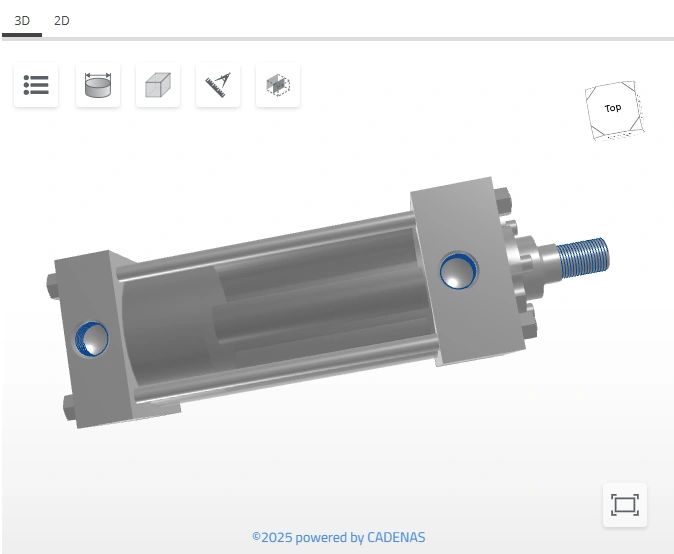This screenshot has width=674, height=554.
Task: Enable the section cut view icon
Action: coord(277,86)
